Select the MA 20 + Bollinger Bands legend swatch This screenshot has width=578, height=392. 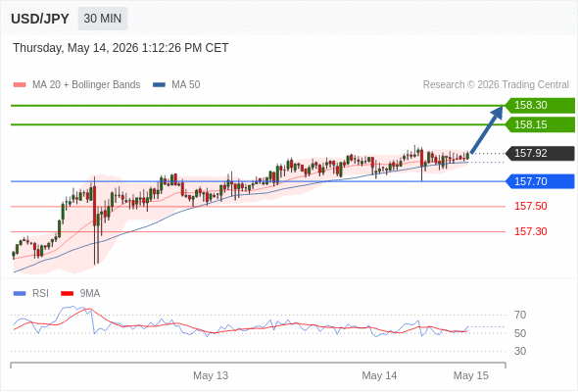(20, 85)
